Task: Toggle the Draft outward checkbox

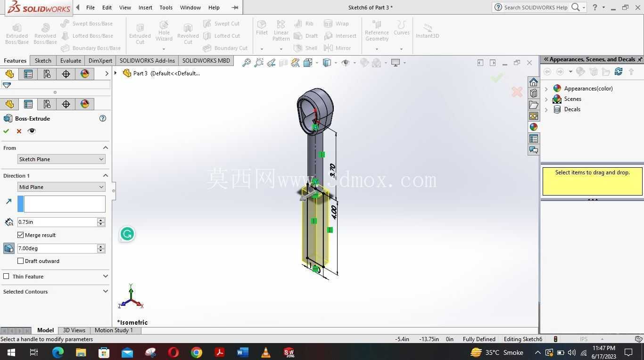Action: click(x=21, y=261)
